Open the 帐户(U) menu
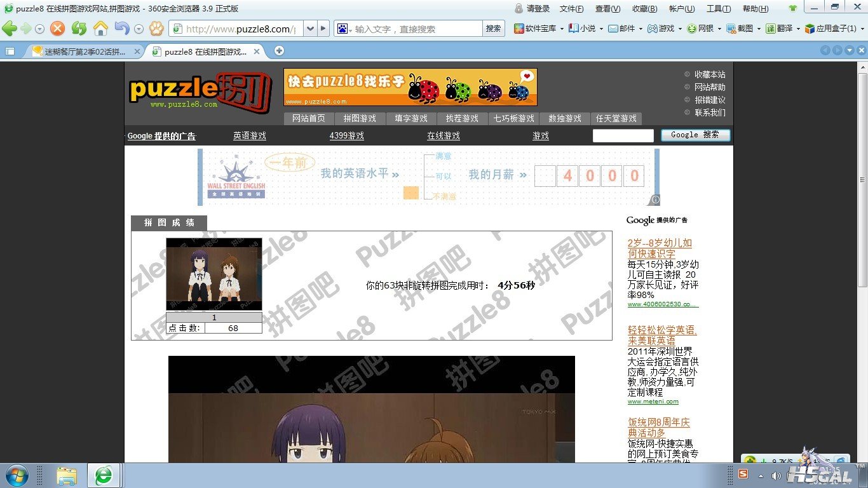 (681, 9)
